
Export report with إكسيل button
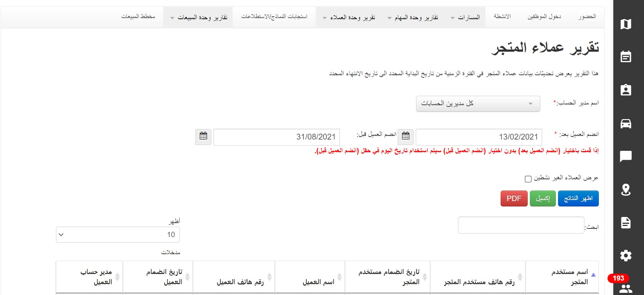(x=543, y=198)
